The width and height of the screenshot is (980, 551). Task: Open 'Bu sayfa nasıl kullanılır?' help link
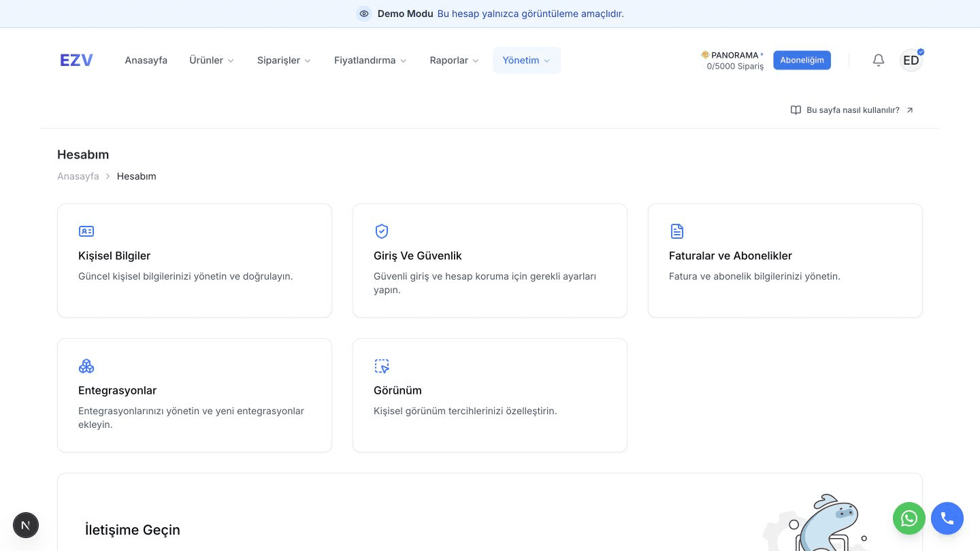pos(853,110)
